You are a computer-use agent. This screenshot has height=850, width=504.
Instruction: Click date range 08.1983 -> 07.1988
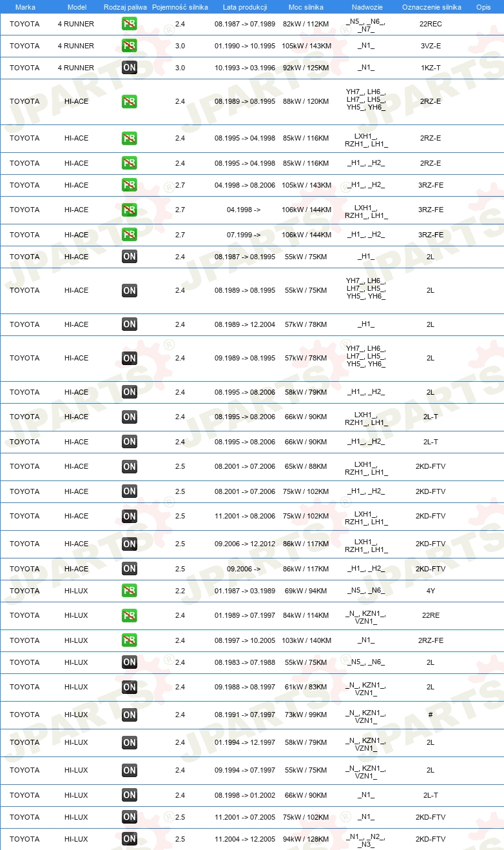click(x=245, y=662)
